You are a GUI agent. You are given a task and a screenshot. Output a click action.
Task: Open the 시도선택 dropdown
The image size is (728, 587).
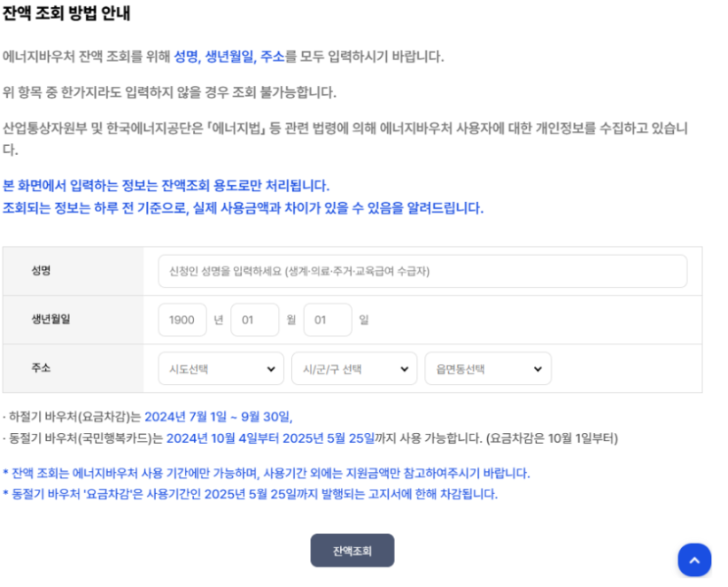pyautogui.click(x=221, y=368)
